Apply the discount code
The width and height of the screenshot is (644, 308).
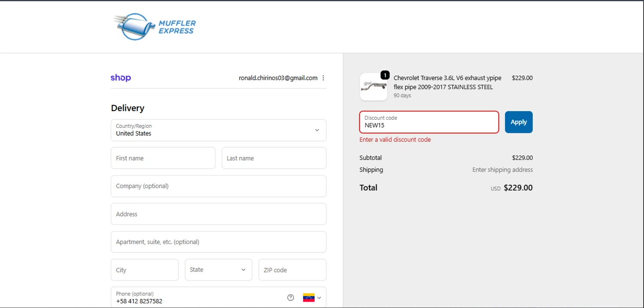[519, 122]
